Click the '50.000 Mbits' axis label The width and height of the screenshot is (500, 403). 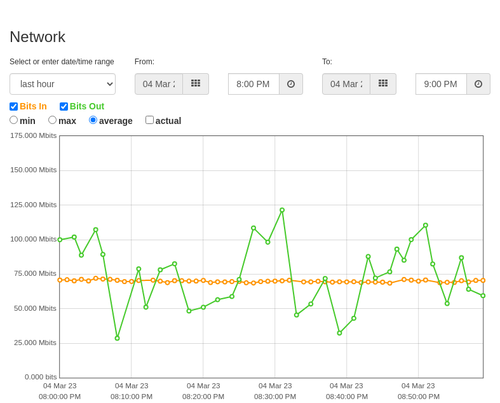(35, 308)
